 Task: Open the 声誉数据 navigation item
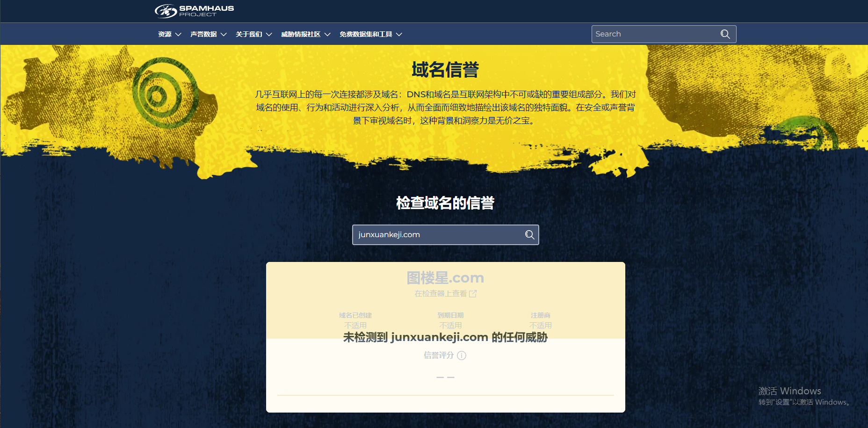click(x=203, y=34)
